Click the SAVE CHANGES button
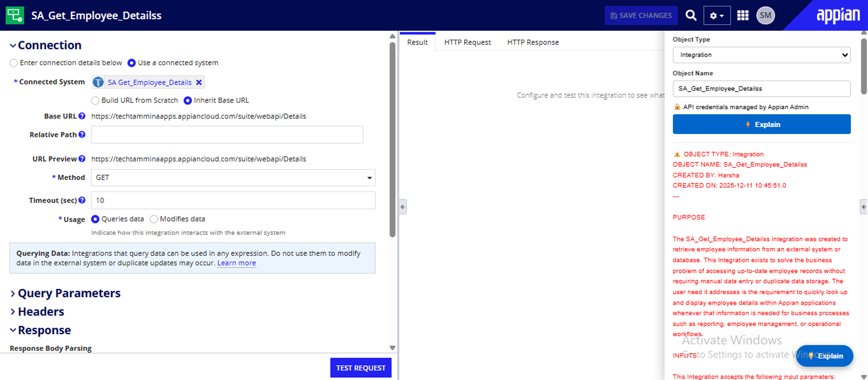The image size is (868, 380). point(641,16)
